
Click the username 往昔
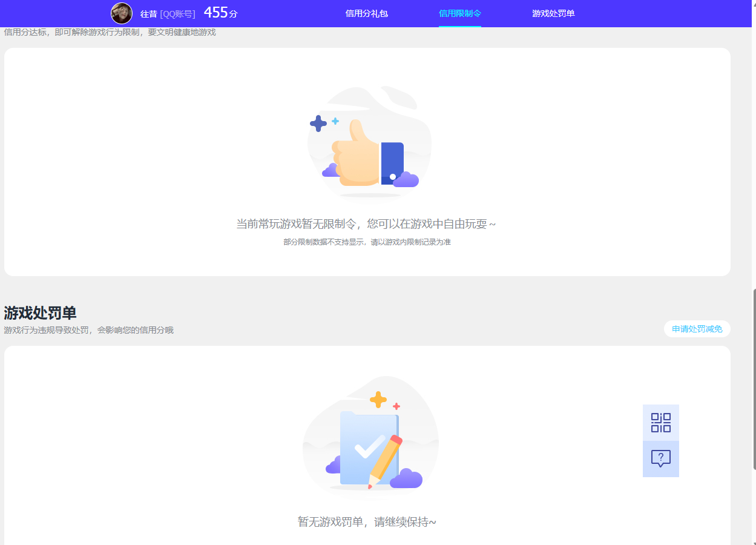[148, 14]
